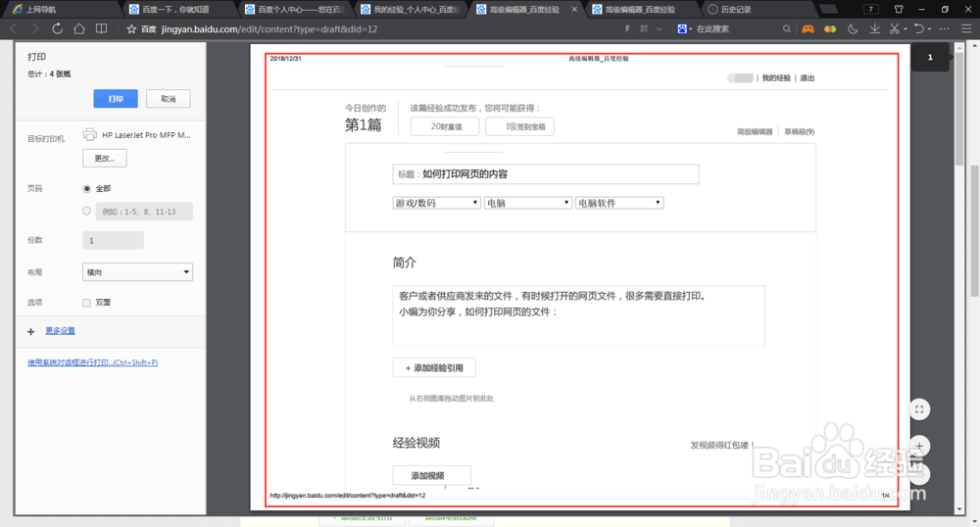Enable the 双面 duplex checkbox

point(87,303)
